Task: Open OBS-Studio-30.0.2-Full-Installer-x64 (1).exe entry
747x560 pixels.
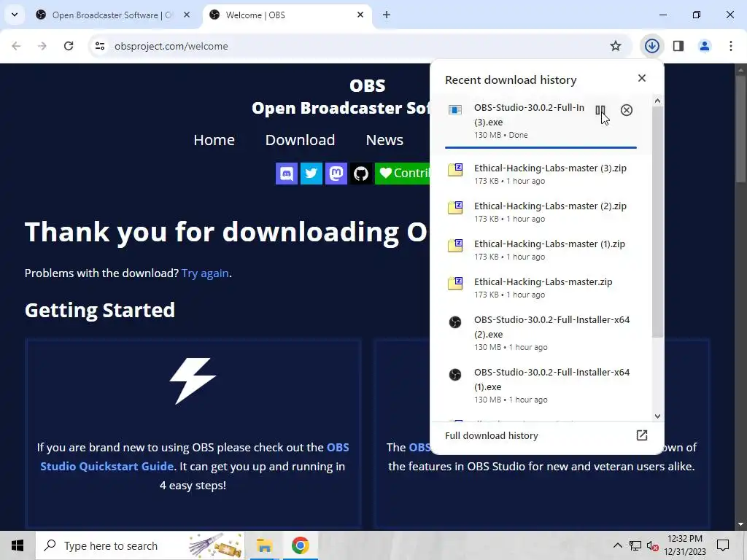Action: [541, 385]
